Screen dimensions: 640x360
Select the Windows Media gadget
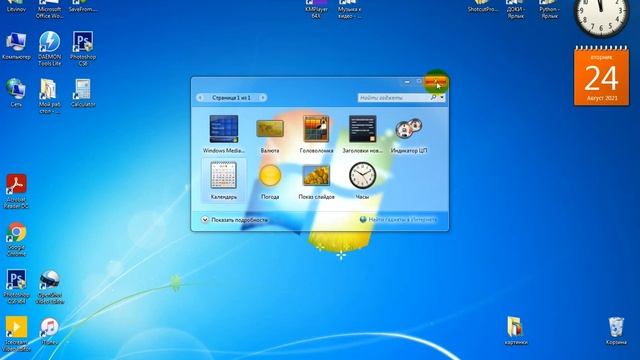tap(224, 134)
